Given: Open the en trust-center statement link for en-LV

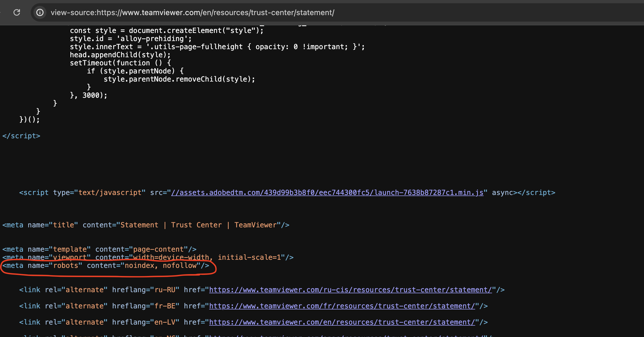Looking at the screenshot, I should [342, 322].
